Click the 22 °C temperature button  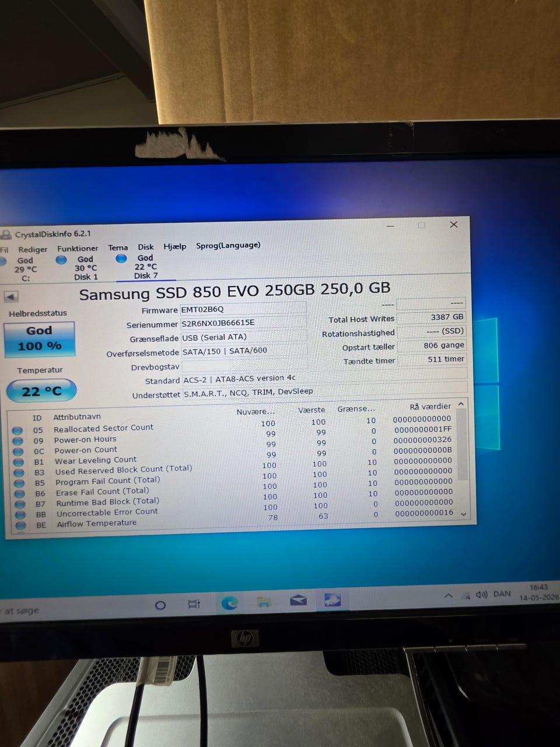(x=41, y=391)
